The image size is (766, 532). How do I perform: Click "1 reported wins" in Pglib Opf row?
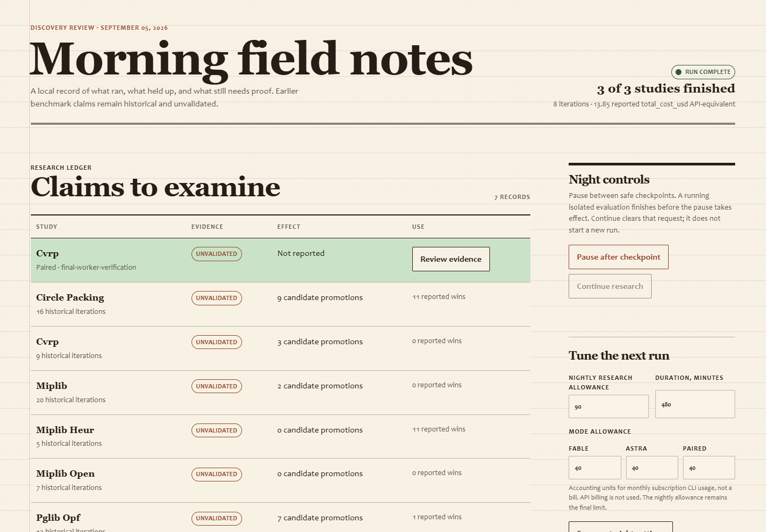pos(437,517)
